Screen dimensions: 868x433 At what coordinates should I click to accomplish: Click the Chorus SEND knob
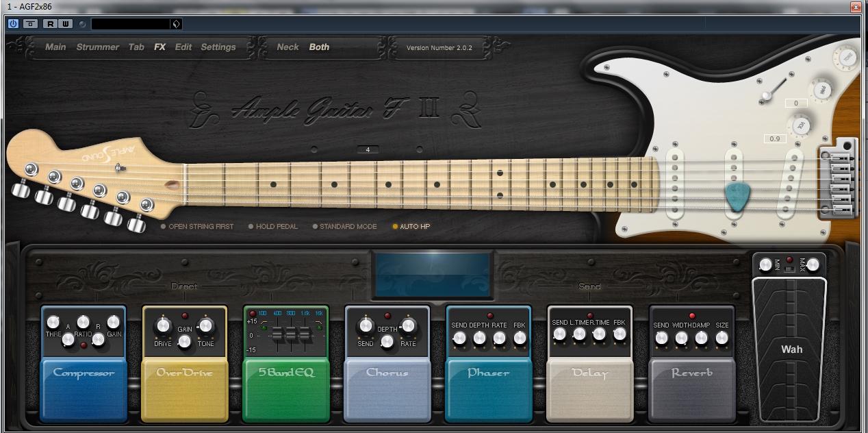(x=366, y=325)
